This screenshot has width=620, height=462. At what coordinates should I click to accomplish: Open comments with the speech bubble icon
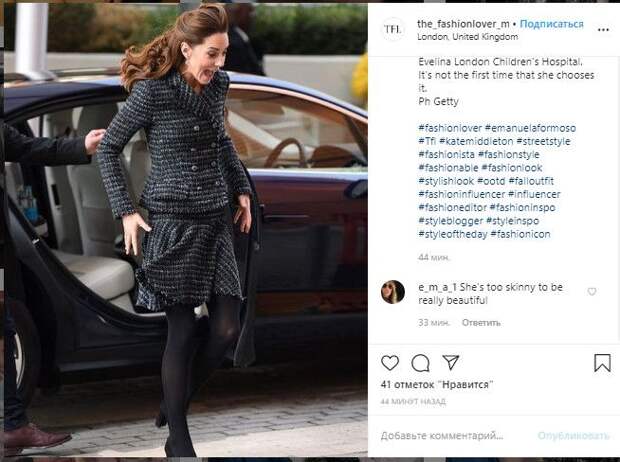coord(420,363)
